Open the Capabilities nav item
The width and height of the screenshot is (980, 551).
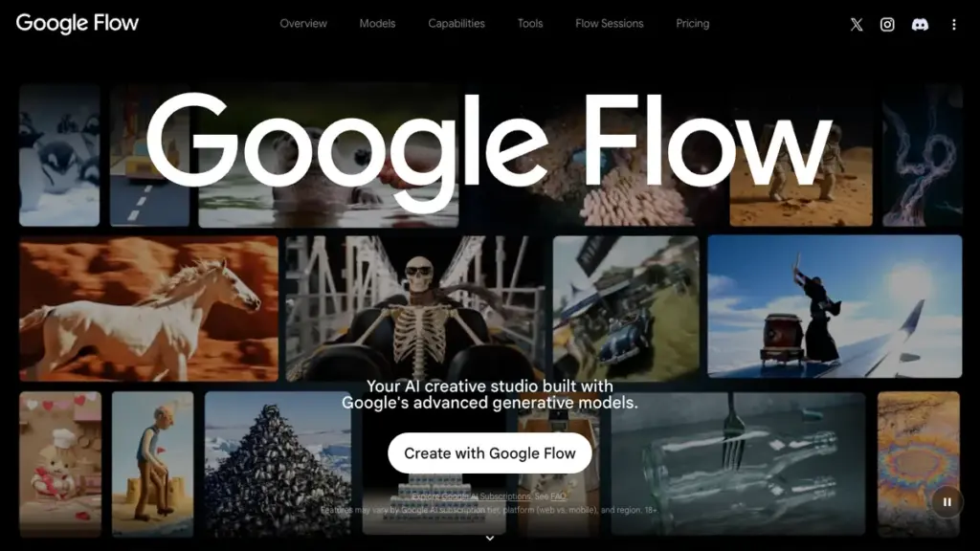pos(457,24)
